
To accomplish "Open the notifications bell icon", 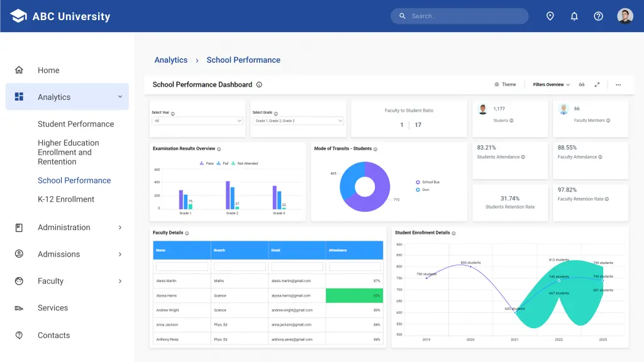I will click(x=574, y=16).
